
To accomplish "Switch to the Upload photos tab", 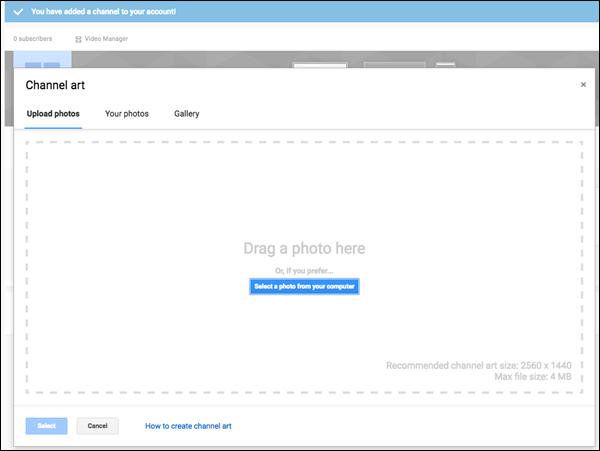I will pos(53,114).
